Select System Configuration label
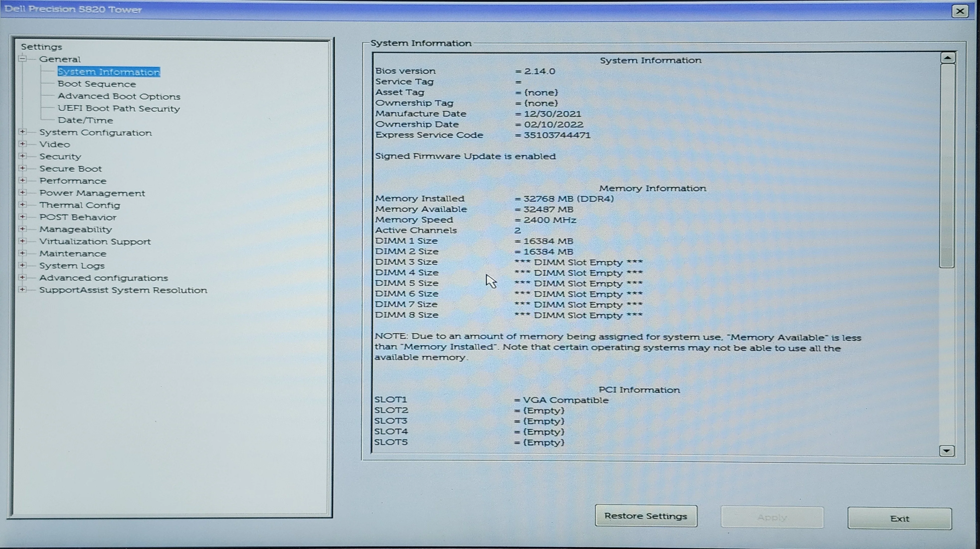The image size is (980, 549). pos(96,132)
